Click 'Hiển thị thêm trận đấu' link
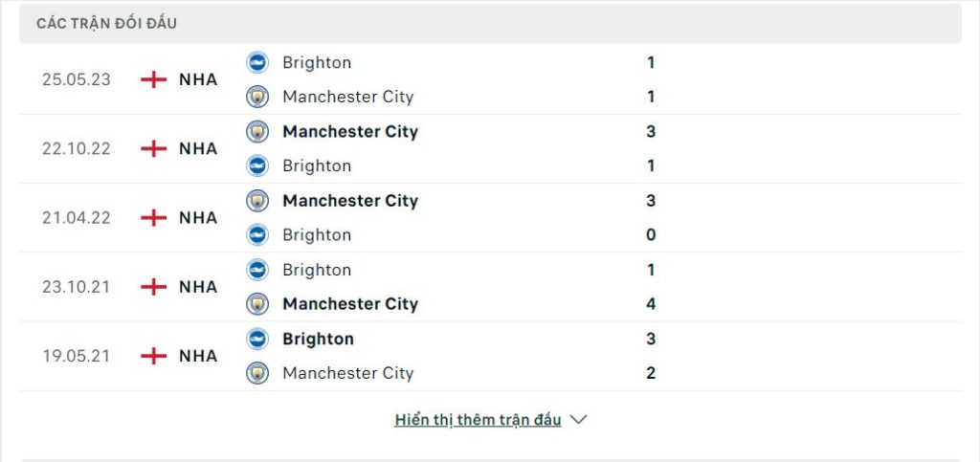This screenshot has width=980, height=462. (x=479, y=420)
